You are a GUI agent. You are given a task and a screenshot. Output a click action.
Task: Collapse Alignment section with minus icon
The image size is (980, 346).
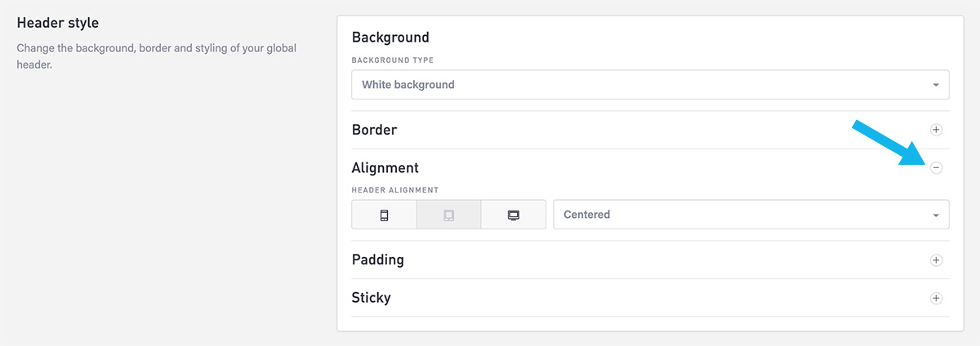pyautogui.click(x=937, y=167)
